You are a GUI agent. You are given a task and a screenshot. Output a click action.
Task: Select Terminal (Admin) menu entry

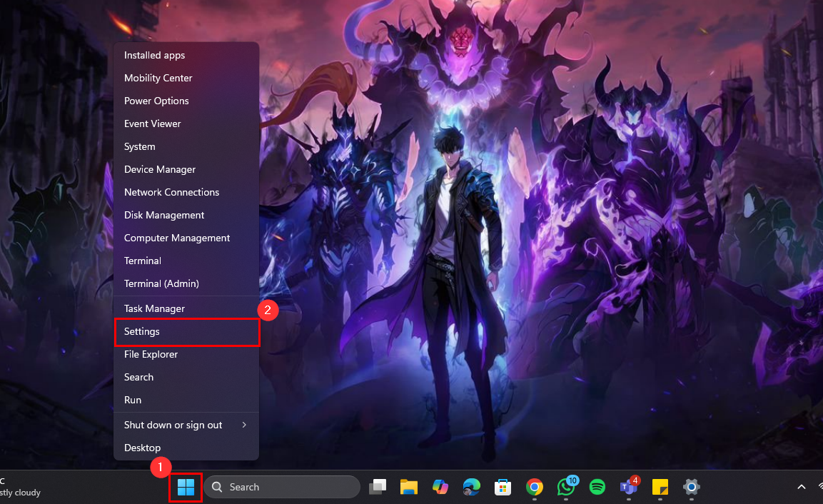pyautogui.click(x=161, y=283)
